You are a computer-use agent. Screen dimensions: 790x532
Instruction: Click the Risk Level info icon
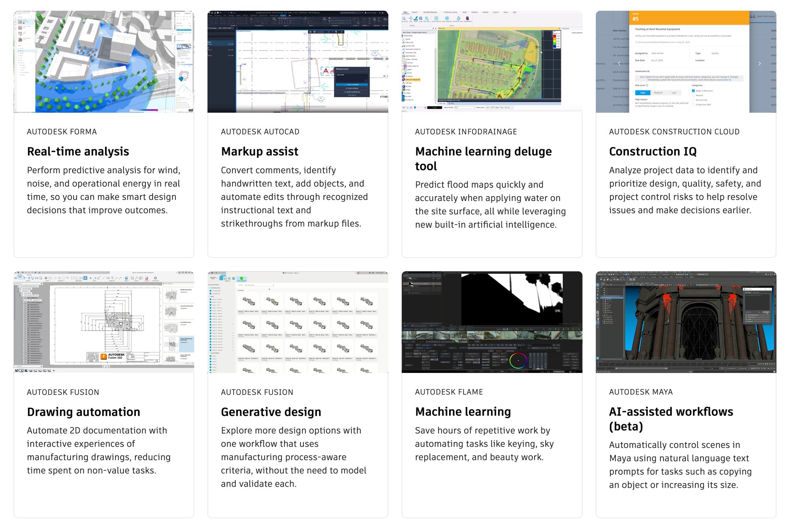(x=647, y=85)
